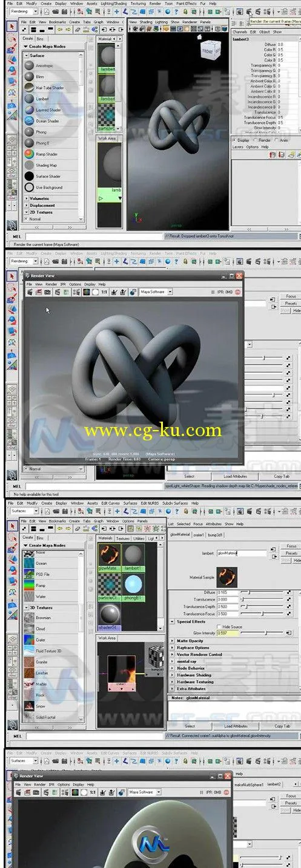Pick the Ramp Shader node icon

(x=28, y=154)
